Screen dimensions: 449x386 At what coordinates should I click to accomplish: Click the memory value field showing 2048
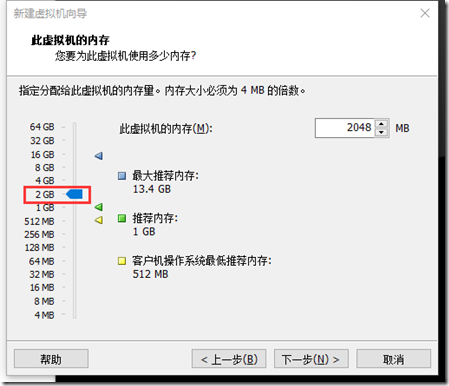[345, 128]
